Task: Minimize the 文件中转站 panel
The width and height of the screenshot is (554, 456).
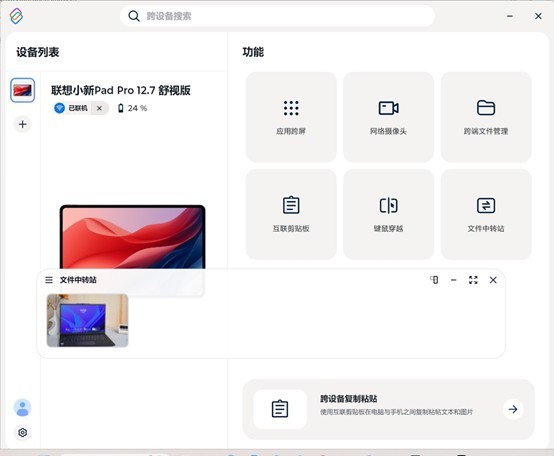Action: (x=454, y=280)
